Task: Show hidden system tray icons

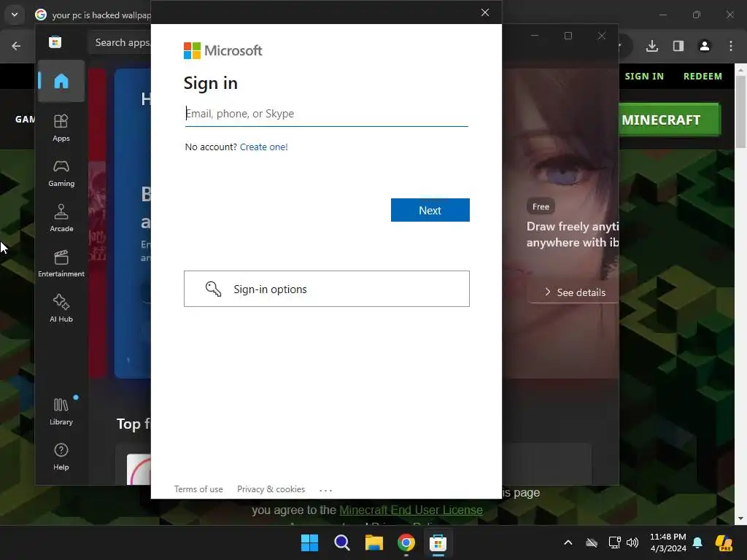Action: [x=568, y=542]
